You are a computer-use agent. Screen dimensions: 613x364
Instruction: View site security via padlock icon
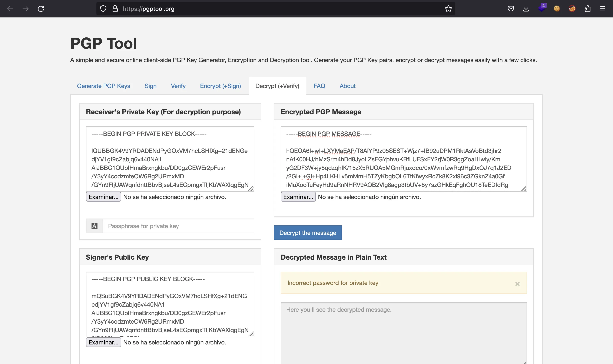[115, 9]
